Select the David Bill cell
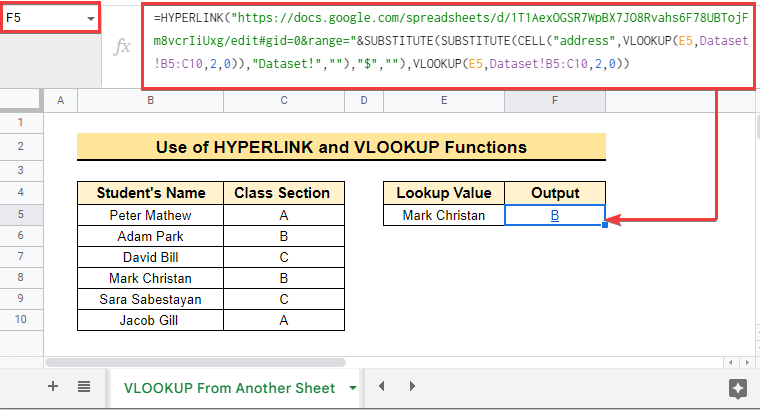This screenshot has width=760, height=410. pyautogui.click(x=150, y=257)
